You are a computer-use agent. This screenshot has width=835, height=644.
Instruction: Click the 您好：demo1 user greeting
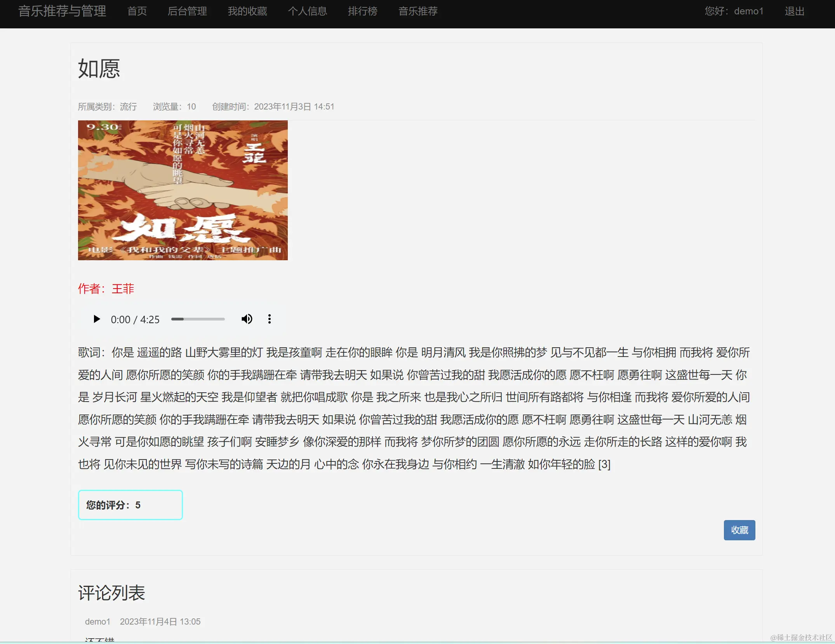(x=734, y=11)
